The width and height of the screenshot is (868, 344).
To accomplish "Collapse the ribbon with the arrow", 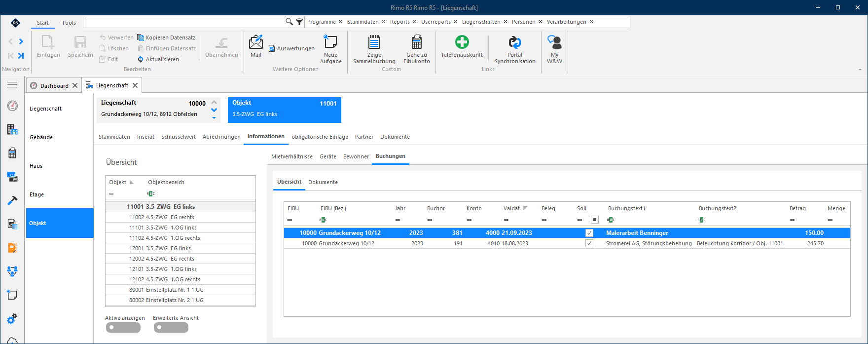I will pos(861,70).
